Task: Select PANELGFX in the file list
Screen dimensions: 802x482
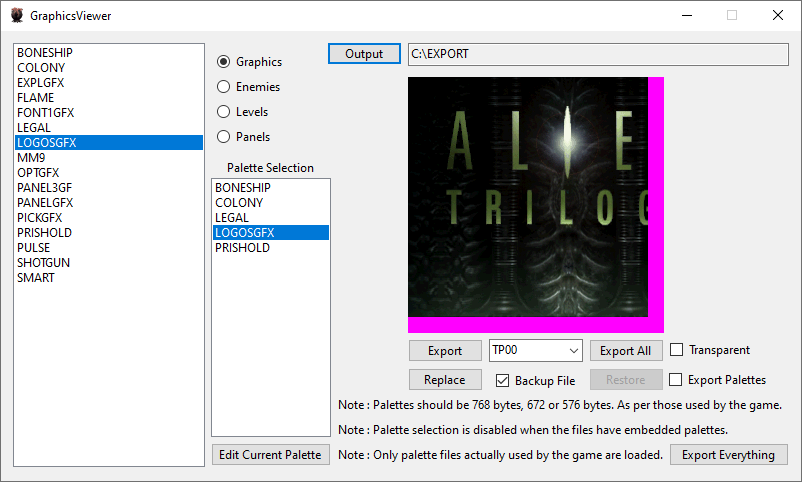Action: coord(109,203)
